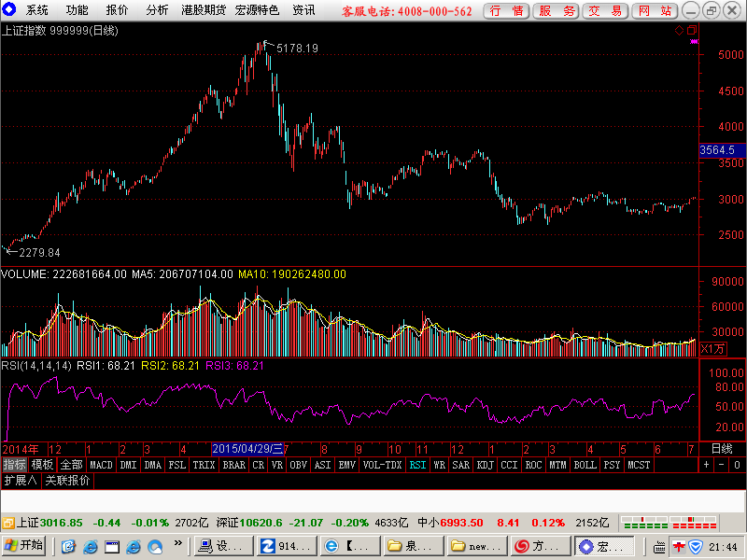Switch indicator to BRAR
Image resolution: width=747 pixels, height=560 pixels.
234,465
